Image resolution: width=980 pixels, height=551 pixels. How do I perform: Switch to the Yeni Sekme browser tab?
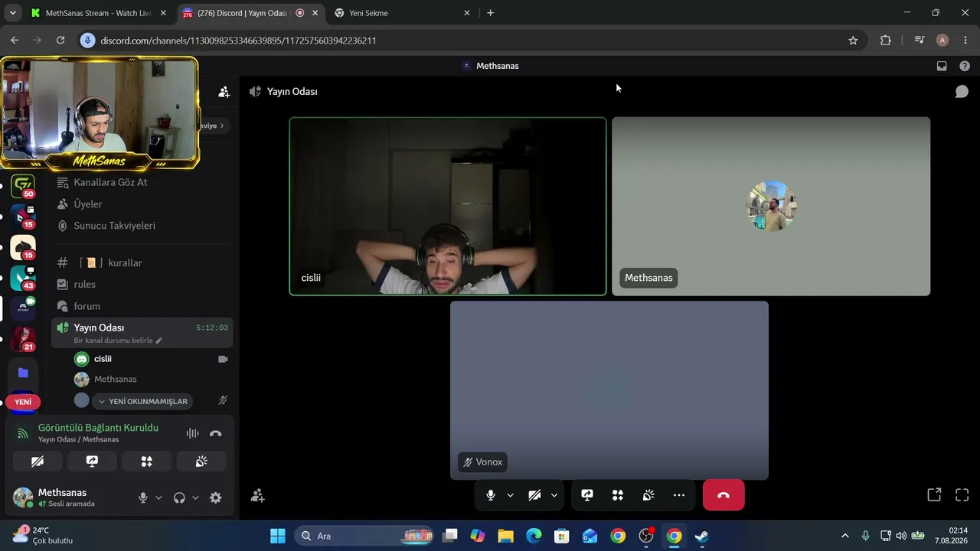(403, 13)
